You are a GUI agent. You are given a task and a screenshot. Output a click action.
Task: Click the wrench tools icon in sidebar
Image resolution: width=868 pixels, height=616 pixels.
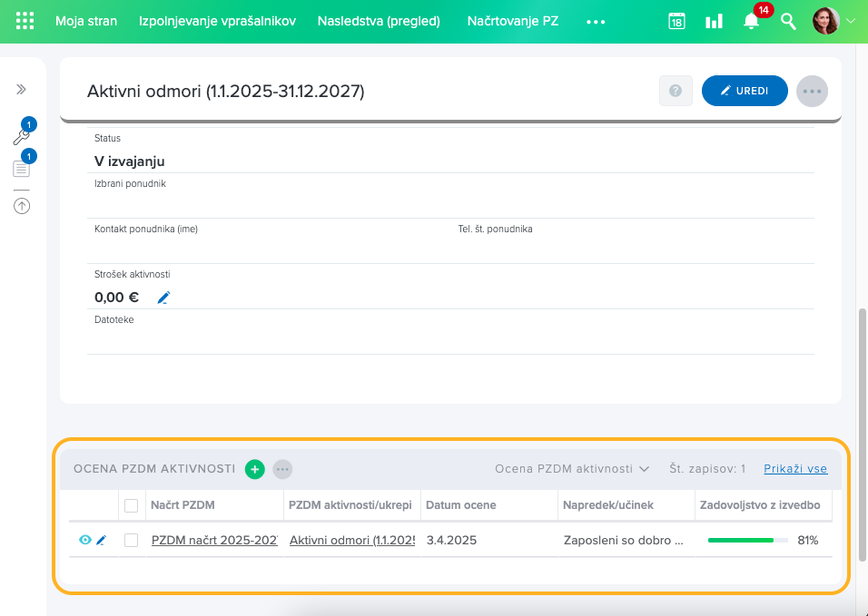[21, 137]
